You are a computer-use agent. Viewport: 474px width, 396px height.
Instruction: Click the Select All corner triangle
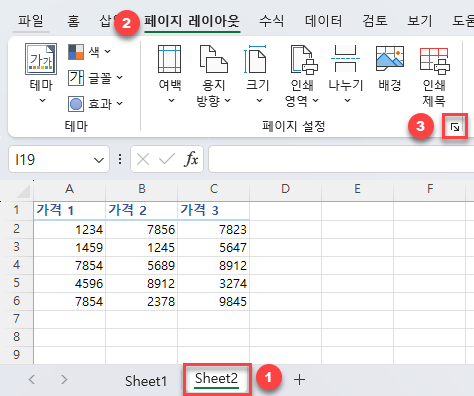point(23,191)
